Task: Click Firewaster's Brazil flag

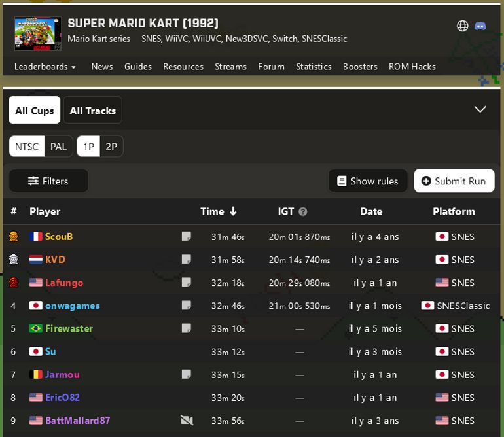Action: [36, 328]
